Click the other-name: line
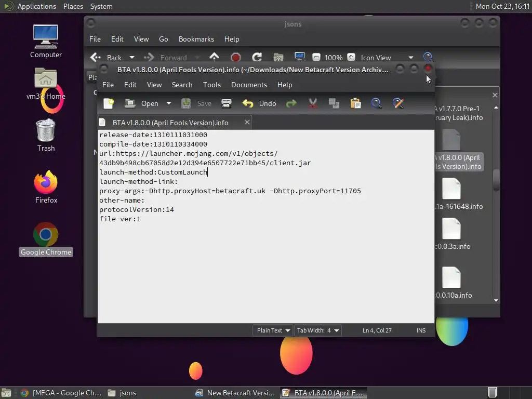The height and width of the screenshot is (399, 532). pos(122,200)
